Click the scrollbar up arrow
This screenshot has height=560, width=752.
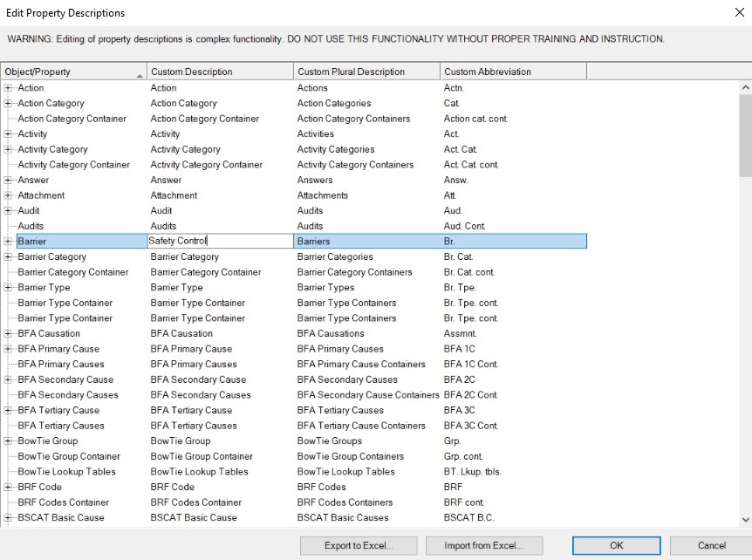[x=745, y=88]
